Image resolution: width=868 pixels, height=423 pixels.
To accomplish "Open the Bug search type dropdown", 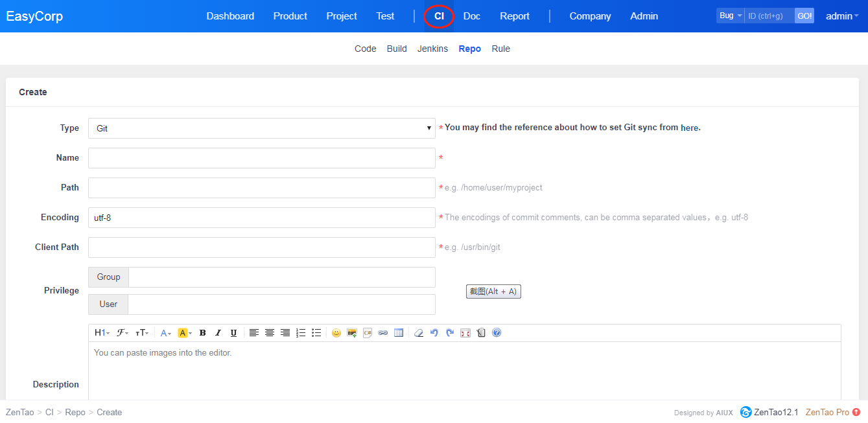I will point(730,16).
